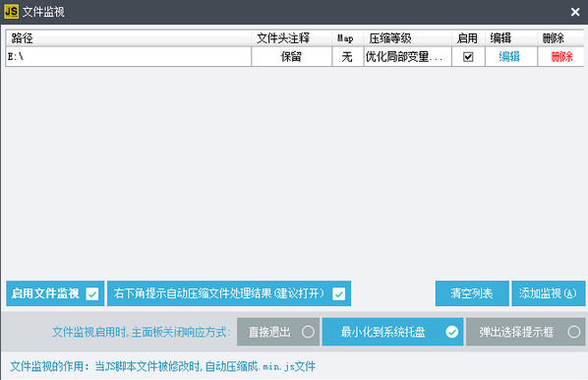
Task: Click the 优化局部变里... compression level cell
Action: 408,57
